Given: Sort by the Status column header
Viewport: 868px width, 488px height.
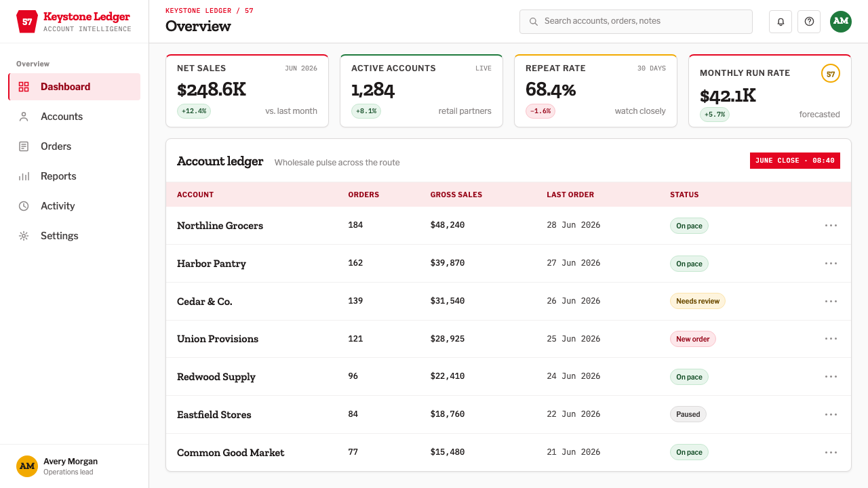Looking at the screenshot, I should (x=684, y=195).
